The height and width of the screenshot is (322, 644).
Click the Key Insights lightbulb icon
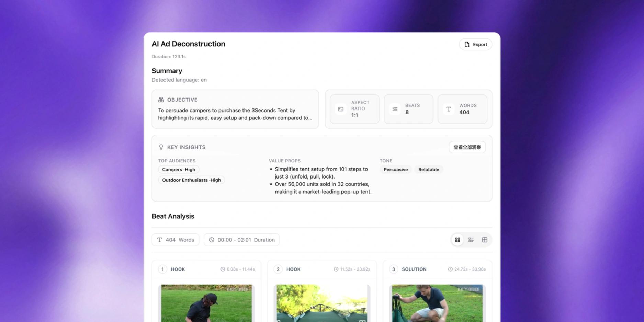tap(161, 147)
